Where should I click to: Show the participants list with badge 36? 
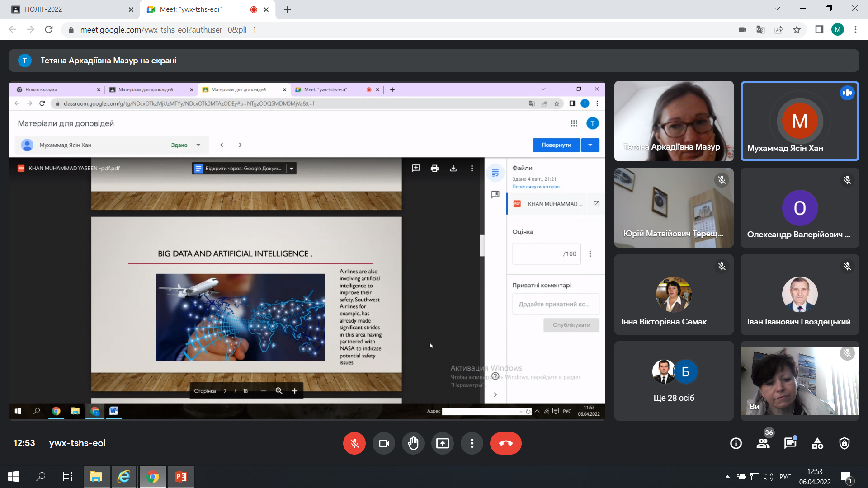(x=763, y=443)
